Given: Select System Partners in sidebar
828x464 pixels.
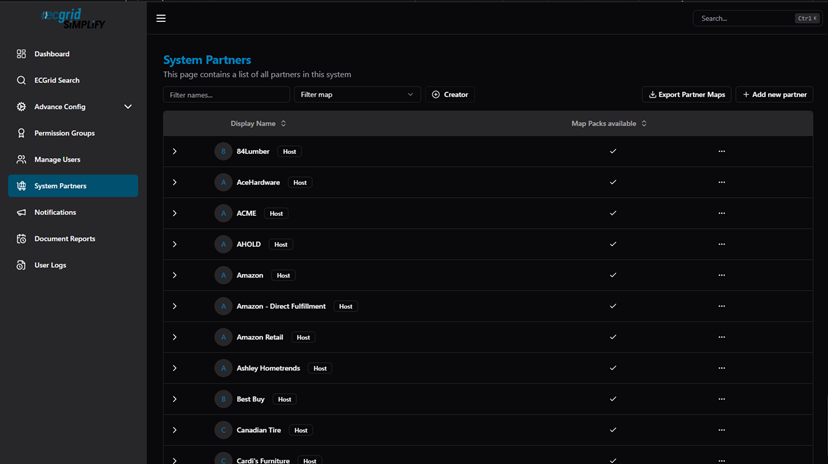Looking at the screenshot, I should click(73, 186).
